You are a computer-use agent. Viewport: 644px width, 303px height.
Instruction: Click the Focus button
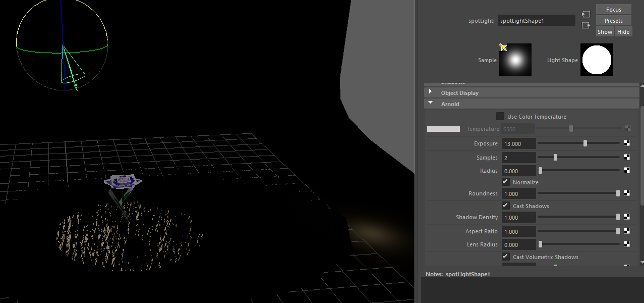[x=614, y=10]
